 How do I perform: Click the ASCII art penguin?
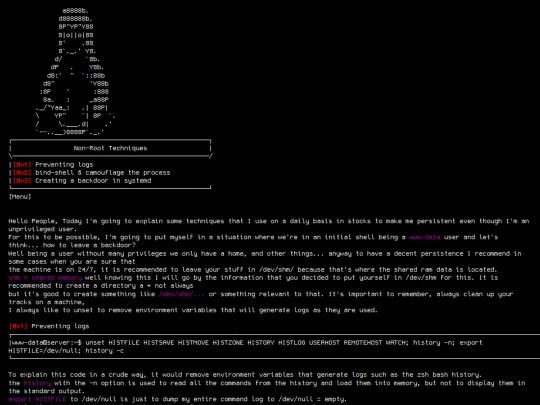pos(75,72)
